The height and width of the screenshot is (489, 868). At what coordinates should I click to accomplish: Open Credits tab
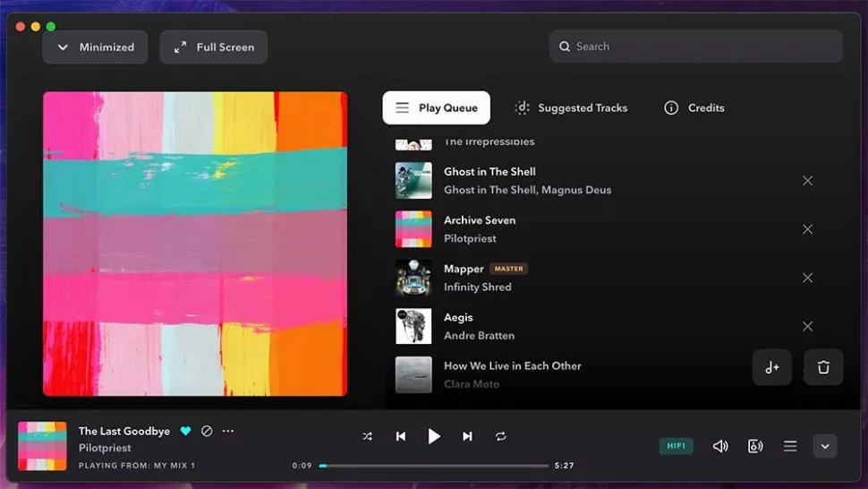(694, 108)
